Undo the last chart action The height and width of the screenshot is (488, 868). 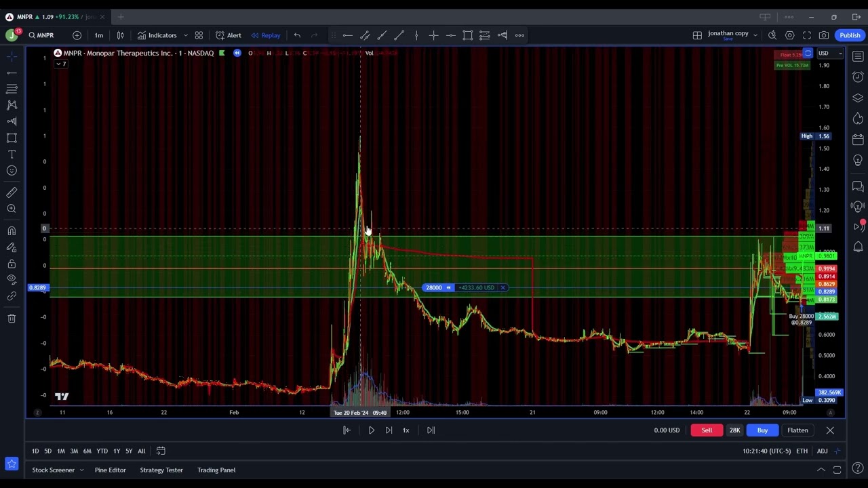point(297,35)
